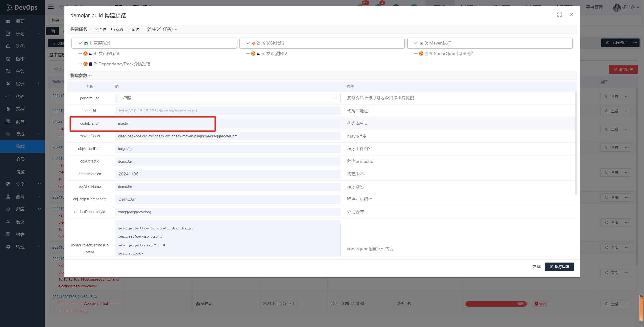Click the 管理 gear sidebar icon

[x=8, y=247]
